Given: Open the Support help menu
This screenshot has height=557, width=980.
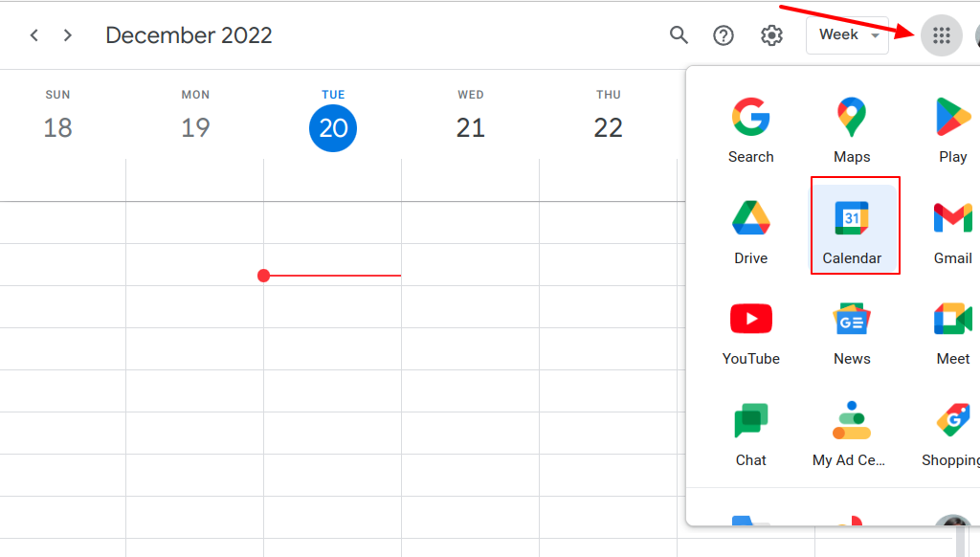Looking at the screenshot, I should coord(724,35).
